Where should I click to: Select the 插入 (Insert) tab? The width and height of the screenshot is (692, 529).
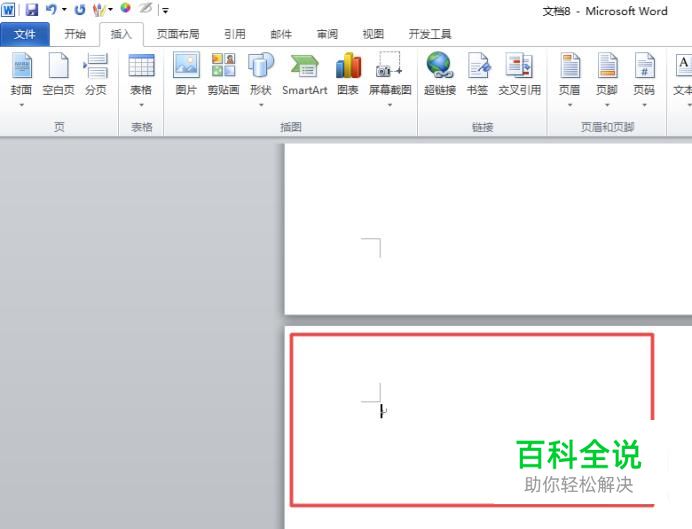(121, 34)
